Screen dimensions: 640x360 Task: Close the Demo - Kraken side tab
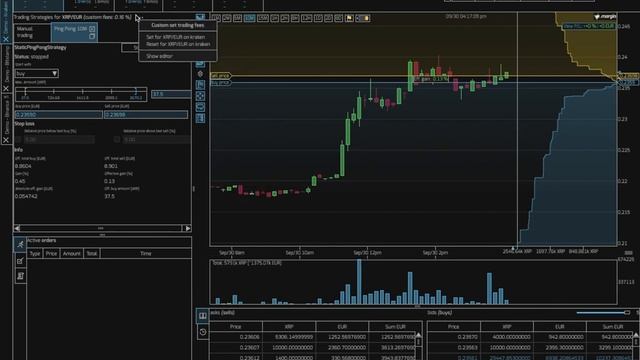6,39
